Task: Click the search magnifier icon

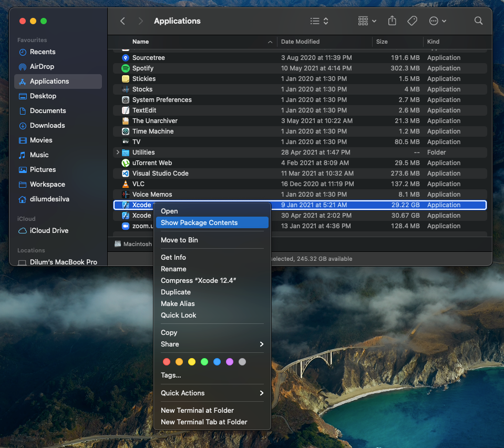Action: click(x=478, y=21)
